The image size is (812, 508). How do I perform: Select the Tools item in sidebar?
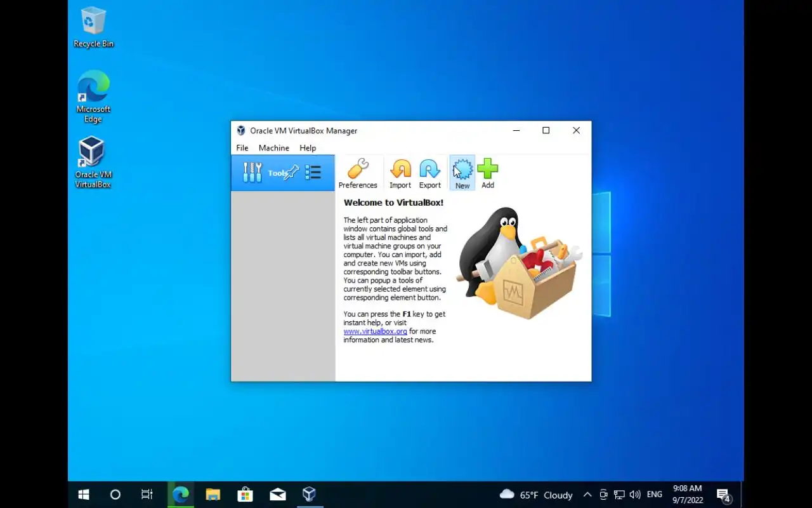click(x=283, y=173)
